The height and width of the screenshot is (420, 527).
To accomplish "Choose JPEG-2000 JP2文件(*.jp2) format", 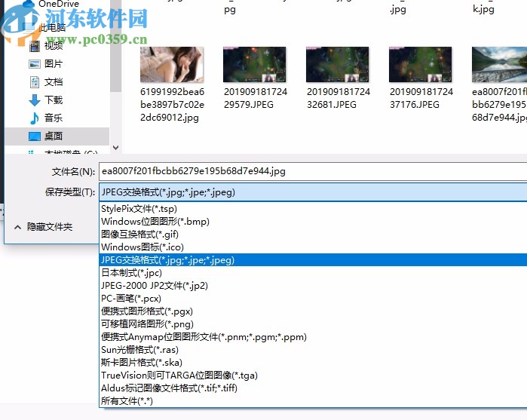I will [x=313, y=286].
